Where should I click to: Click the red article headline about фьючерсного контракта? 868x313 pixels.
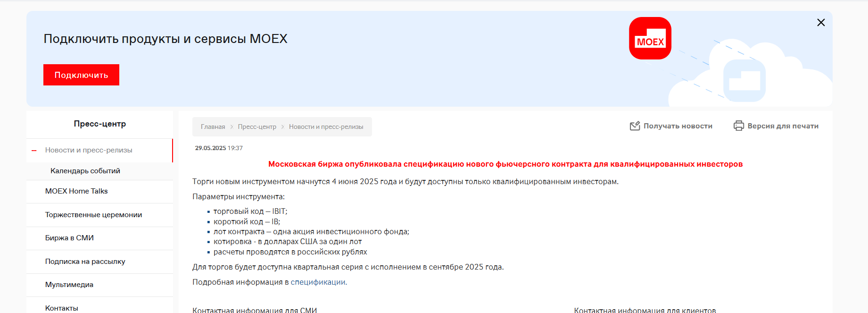tap(505, 164)
